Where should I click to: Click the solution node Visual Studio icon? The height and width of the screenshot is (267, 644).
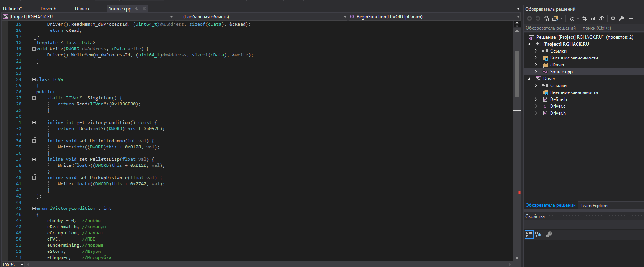tap(531, 37)
